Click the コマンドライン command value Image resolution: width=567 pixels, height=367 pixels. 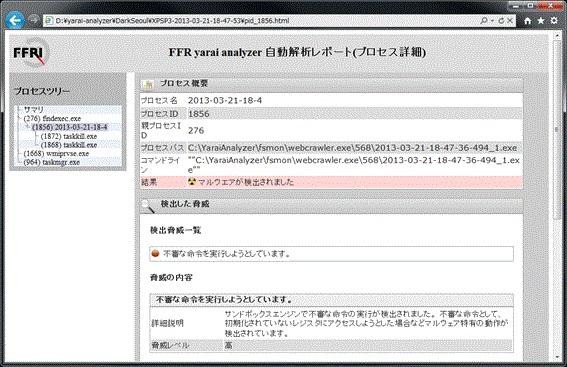pyautogui.click(x=354, y=165)
